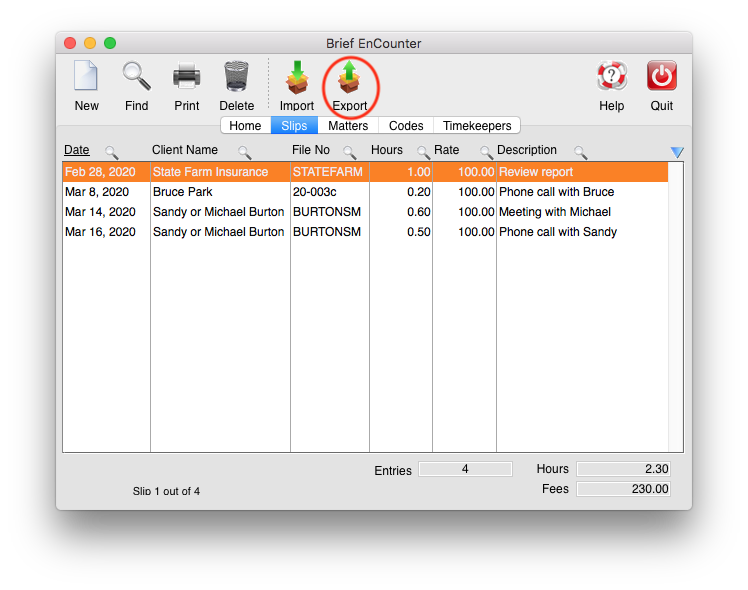
Task: Click the magnifier beside Client Name column
Action: [x=245, y=153]
